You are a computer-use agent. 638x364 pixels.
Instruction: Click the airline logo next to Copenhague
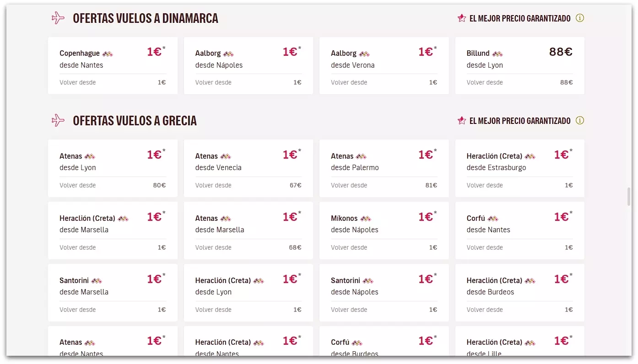coord(108,54)
